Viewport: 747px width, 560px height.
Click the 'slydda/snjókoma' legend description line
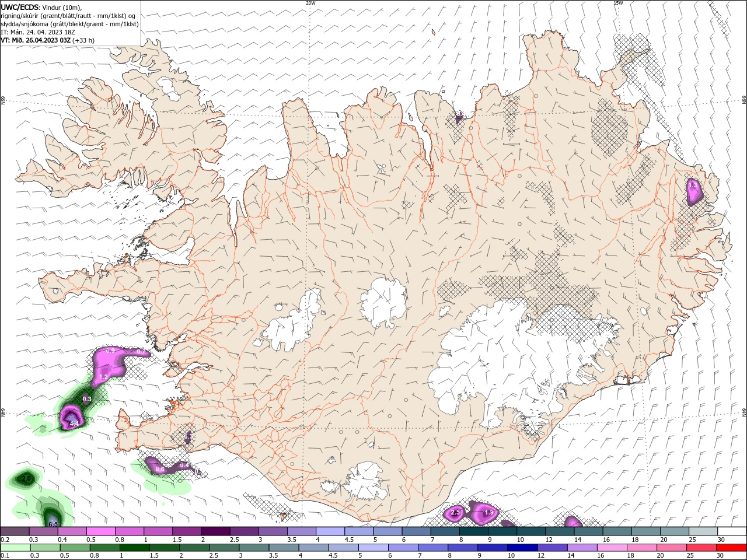(69, 24)
